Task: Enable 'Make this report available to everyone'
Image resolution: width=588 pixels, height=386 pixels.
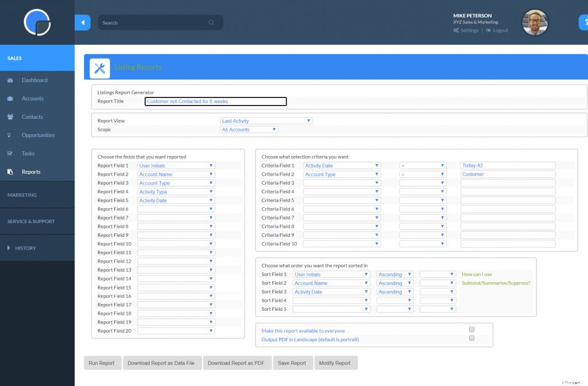Action: click(471, 329)
